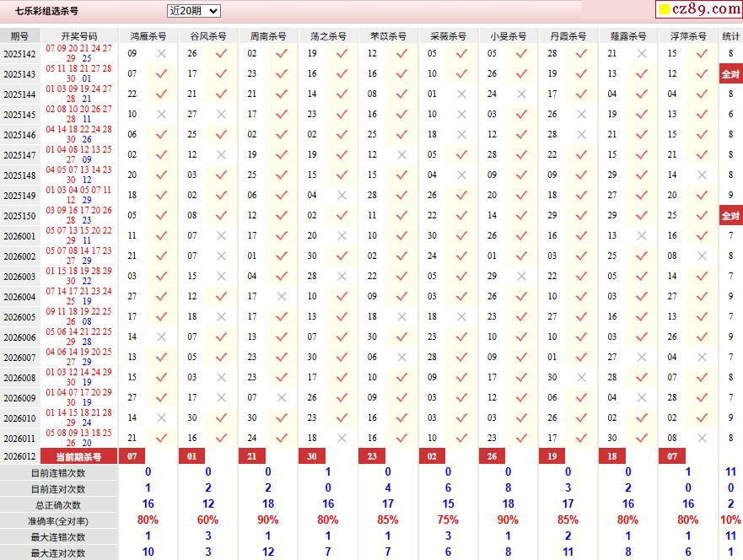Click the period number 2026005 row label
Image resolution: width=743 pixels, height=560 pixels.
point(20,316)
